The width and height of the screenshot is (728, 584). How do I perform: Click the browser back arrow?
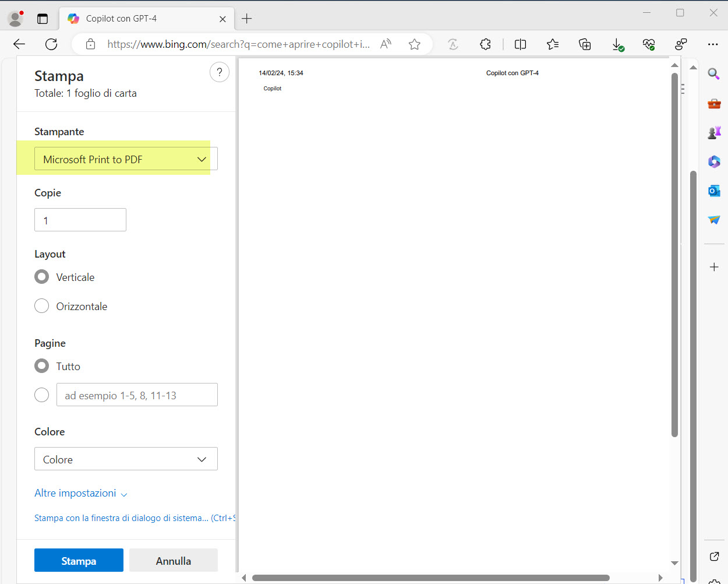pyautogui.click(x=19, y=44)
